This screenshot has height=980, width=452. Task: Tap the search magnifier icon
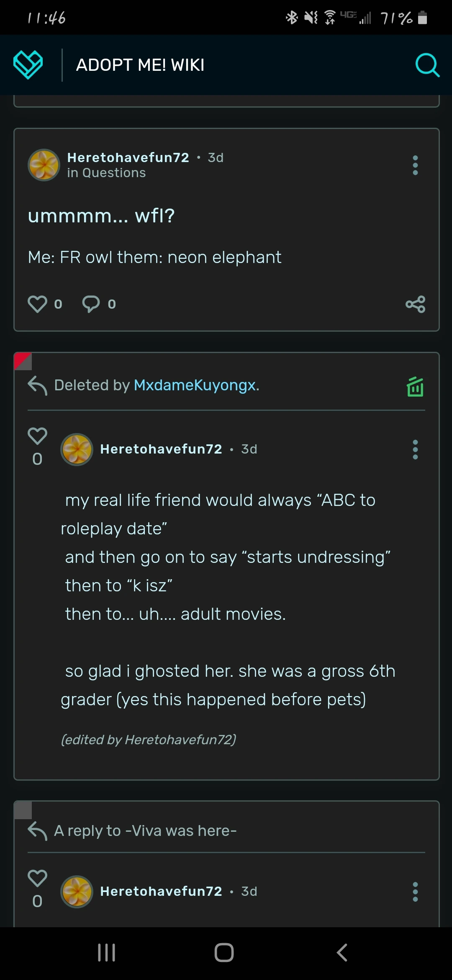click(427, 65)
